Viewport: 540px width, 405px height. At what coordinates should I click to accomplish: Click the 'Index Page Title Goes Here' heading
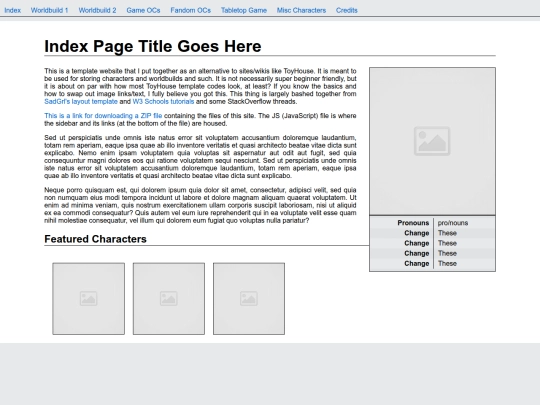pyautogui.click(x=153, y=46)
